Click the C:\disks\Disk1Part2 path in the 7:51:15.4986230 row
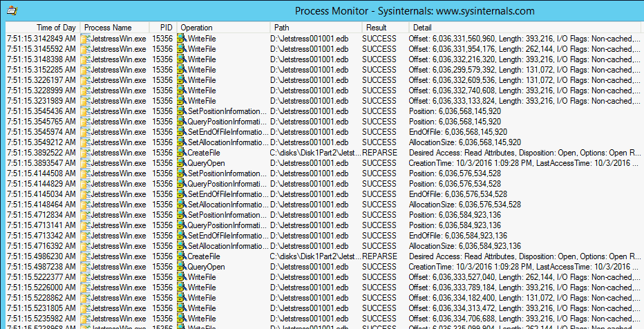 point(315,256)
